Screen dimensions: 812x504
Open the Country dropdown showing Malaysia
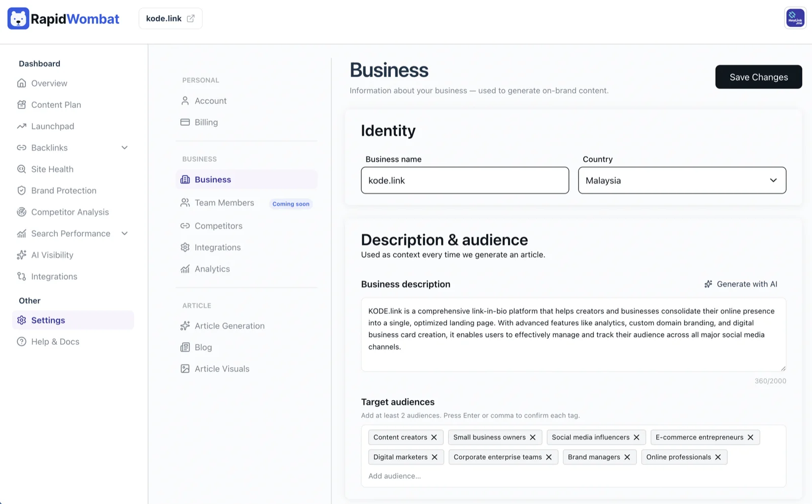682,181
